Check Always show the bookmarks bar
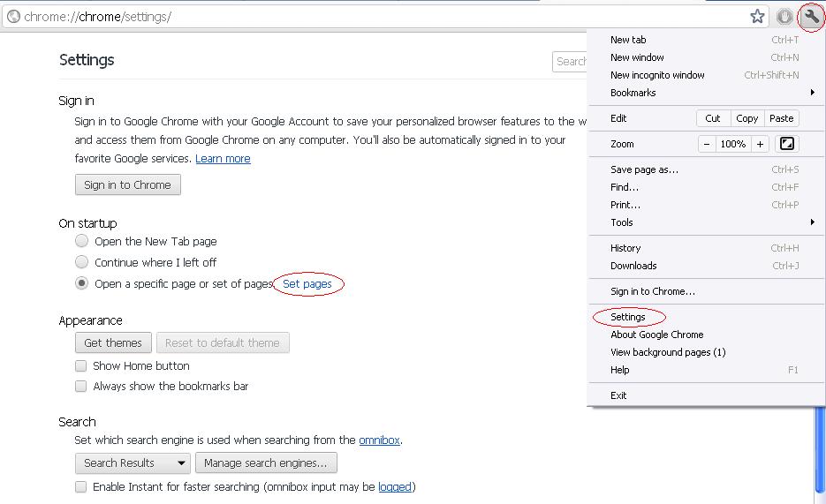 click(80, 386)
